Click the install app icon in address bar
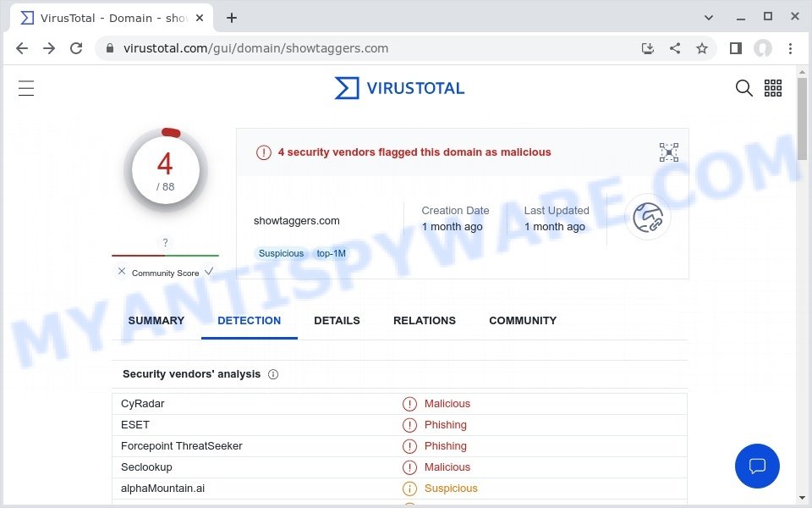The image size is (812, 508). coord(647,48)
